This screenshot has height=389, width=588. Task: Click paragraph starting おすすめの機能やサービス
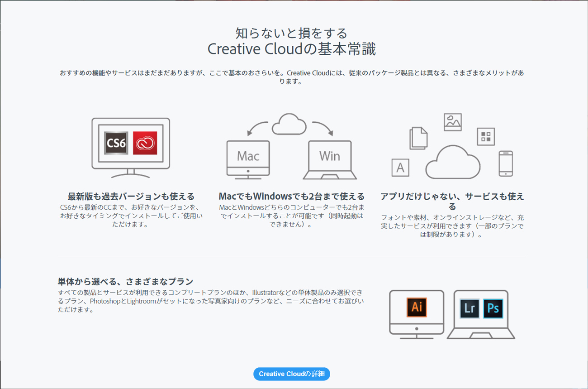pos(292,77)
